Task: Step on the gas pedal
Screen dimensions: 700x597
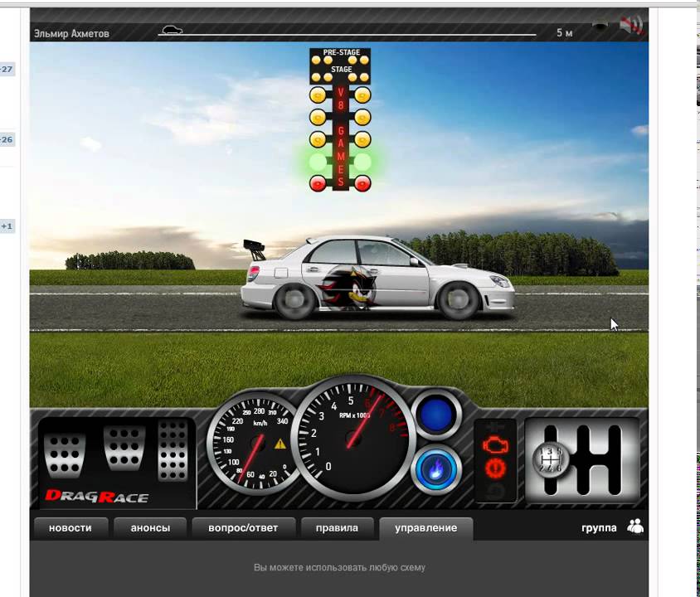Action: click(173, 449)
